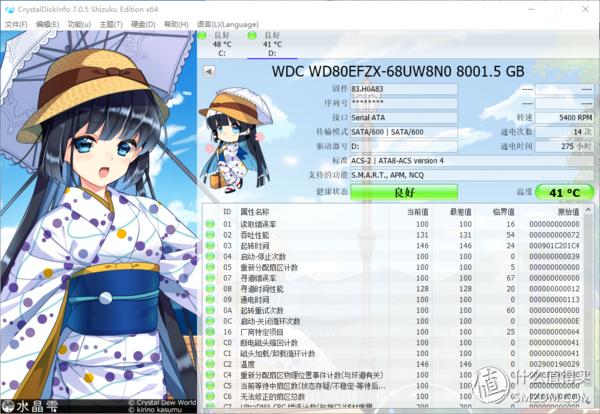Select the 吞吐性能 attribute name
Screen dimensions: 600x414
254,235
